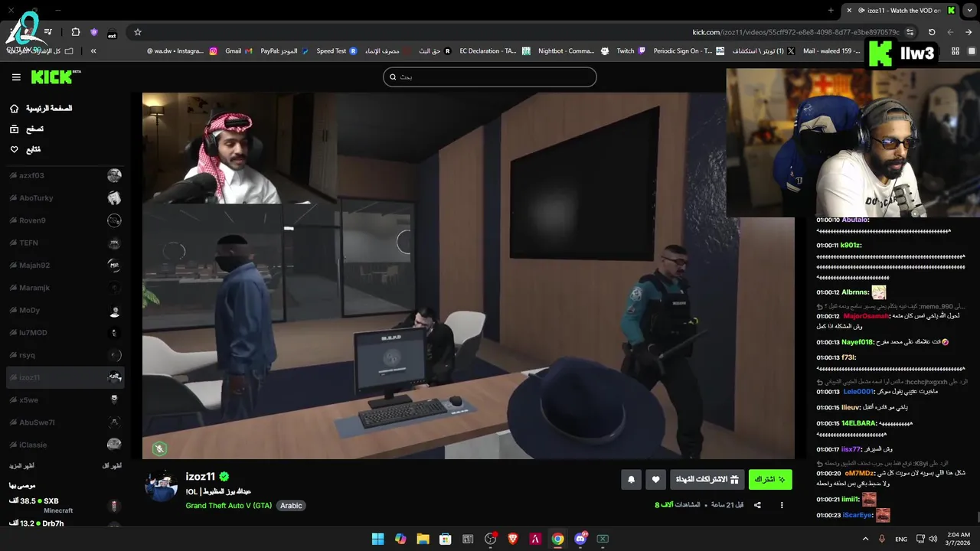Expand the bookmarks overflow chevron

pos(93,51)
